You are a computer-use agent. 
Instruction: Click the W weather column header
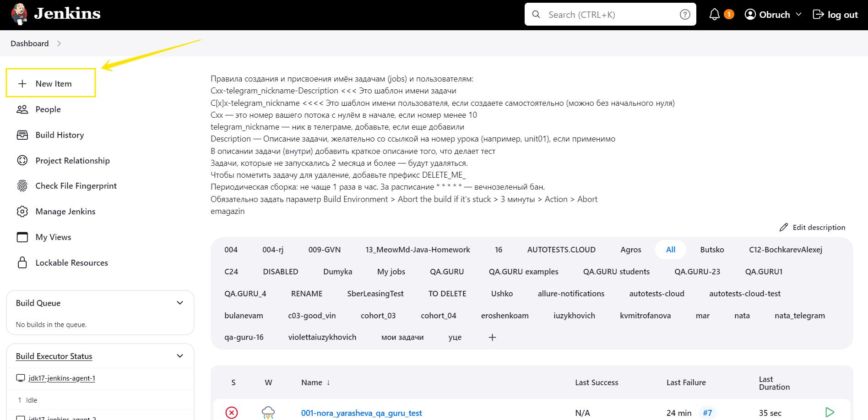pyautogui.click(x=268, y=382)
